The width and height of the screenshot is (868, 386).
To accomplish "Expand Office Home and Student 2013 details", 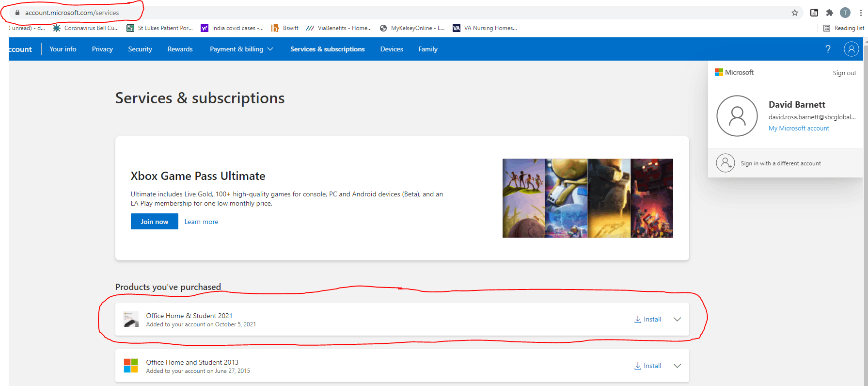I will point(678,366).
